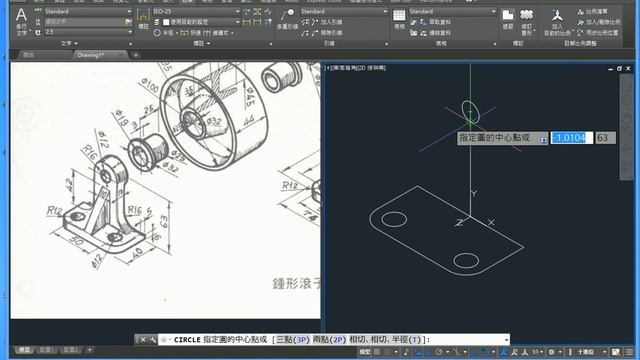This screenshot has width=640, height=360.
Task: Open dimension style ISO-25 dropdown
Action: [x=197, y=11]
